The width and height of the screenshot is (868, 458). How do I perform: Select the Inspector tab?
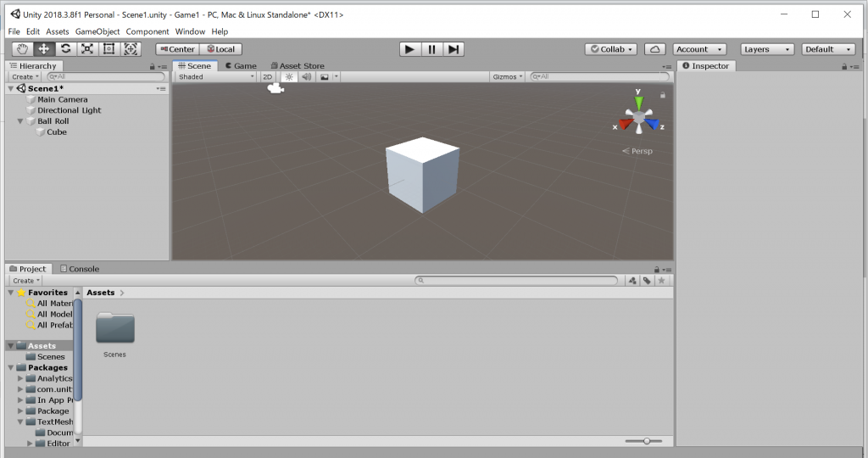pyautogui.click(x=706, y=65)
